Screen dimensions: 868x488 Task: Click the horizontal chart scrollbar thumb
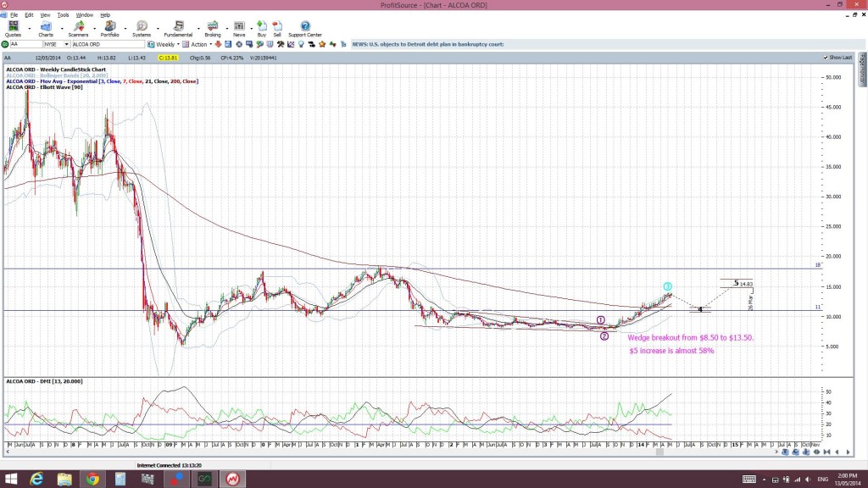(659, 452)
